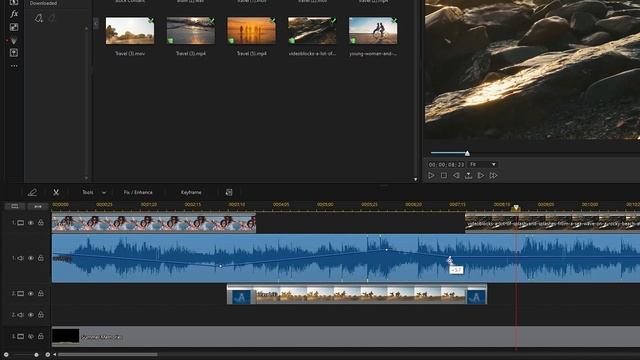Lock audio track 2

pos(41,315)
